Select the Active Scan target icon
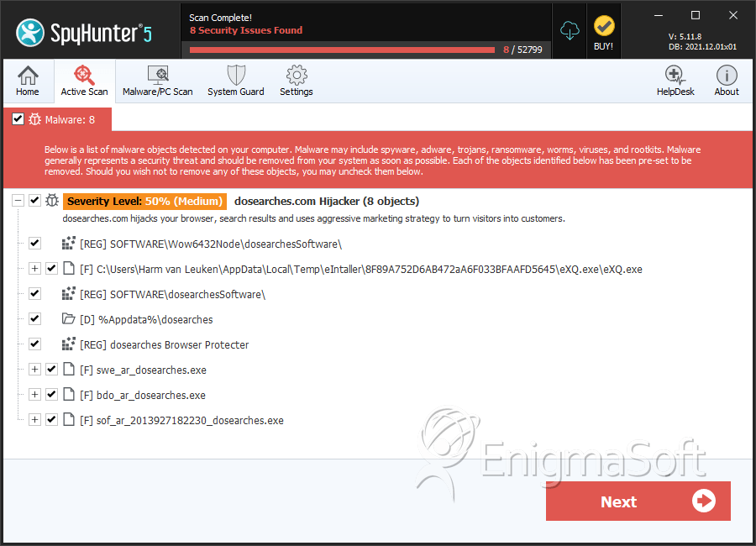This screenshot has width=756, height=546. pos(84,75)
